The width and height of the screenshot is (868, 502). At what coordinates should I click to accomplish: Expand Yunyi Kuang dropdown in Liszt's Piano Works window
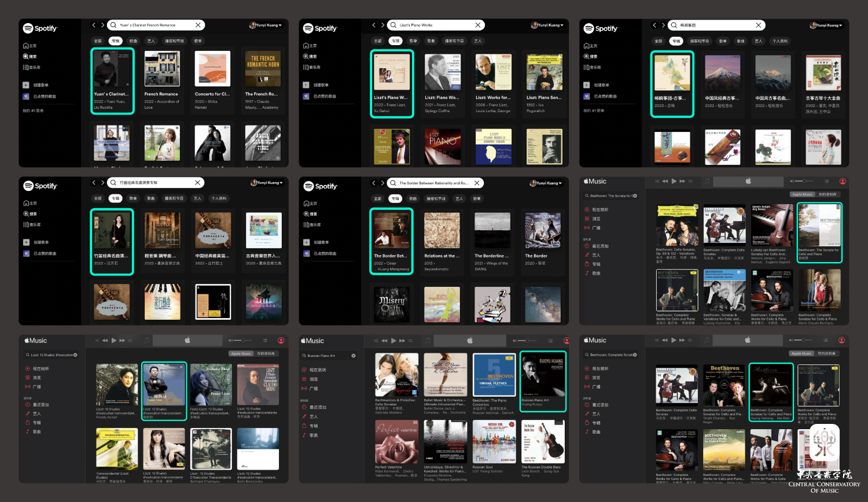point(547,25)
